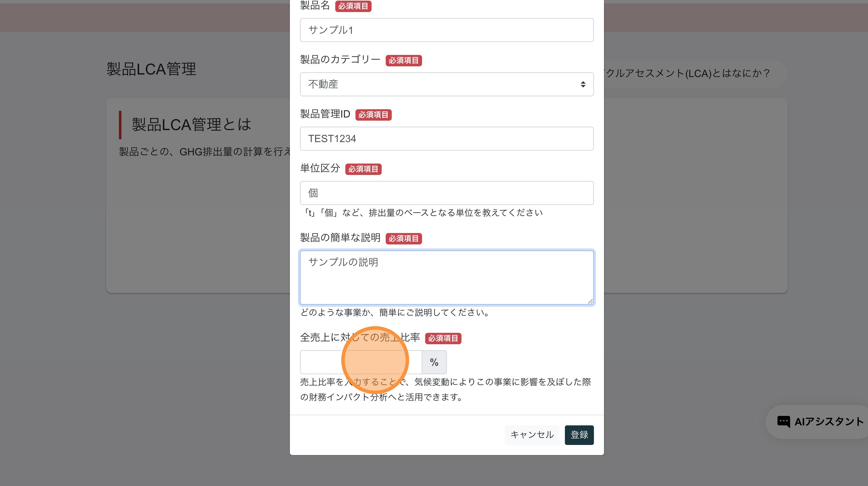Click the AI assistant chat bubble icon
Image resolution: width=868 pixels, height=486 pixels.
783,421
